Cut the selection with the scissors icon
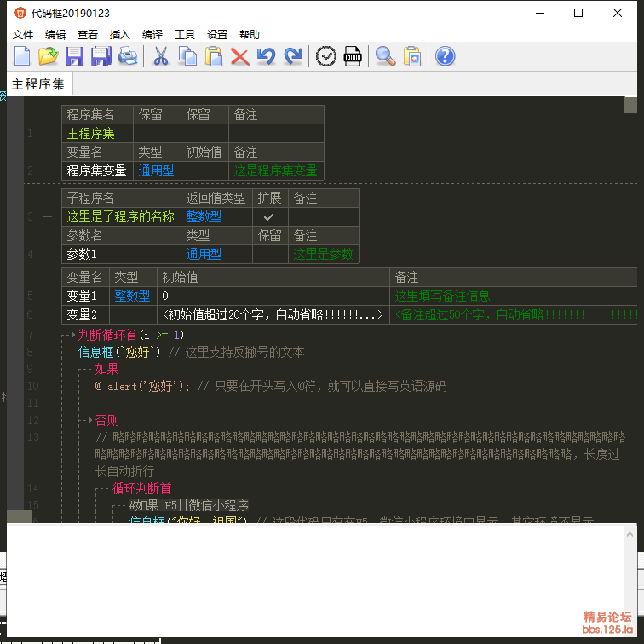The width and height of the screenshot is (644, 644). [161, 56]
